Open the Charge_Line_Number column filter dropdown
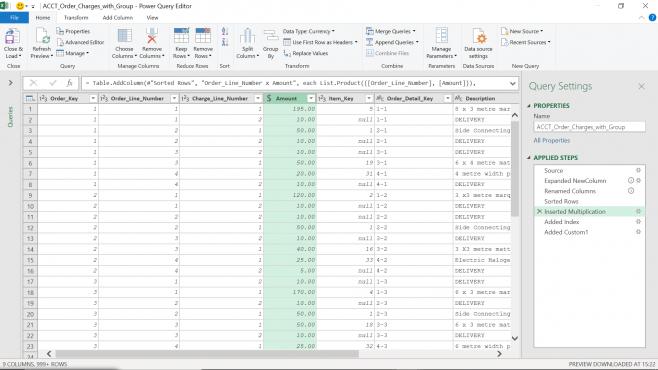The image size is (658, 370). (258, 99)
